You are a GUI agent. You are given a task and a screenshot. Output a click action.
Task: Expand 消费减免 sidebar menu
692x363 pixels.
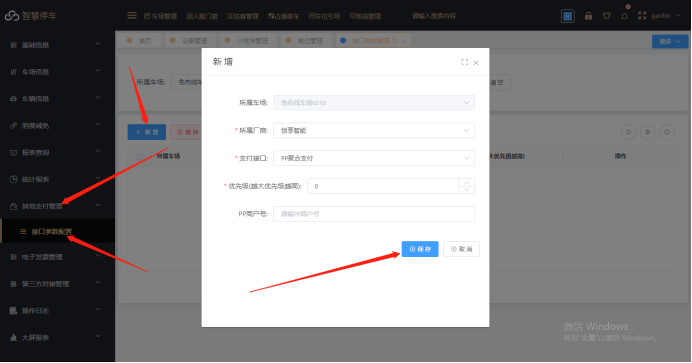click(56, 126)
